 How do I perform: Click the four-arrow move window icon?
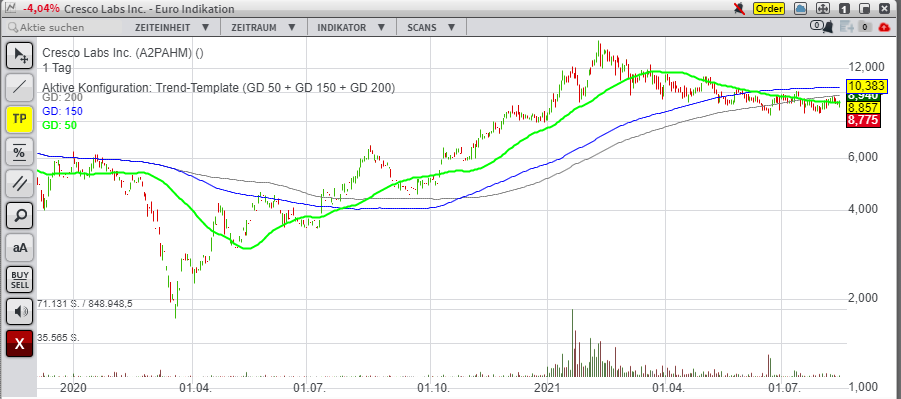click(x=822, y=9)
